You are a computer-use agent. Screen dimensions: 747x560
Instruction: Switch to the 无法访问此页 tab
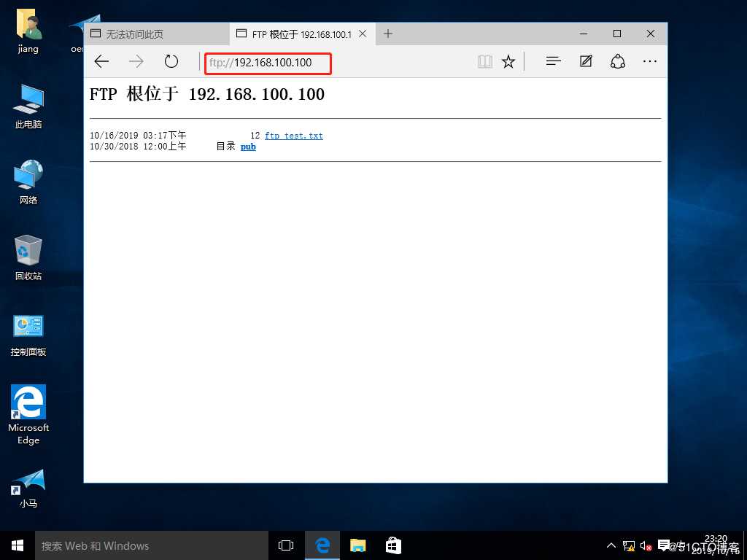click(x=158, y=34)
